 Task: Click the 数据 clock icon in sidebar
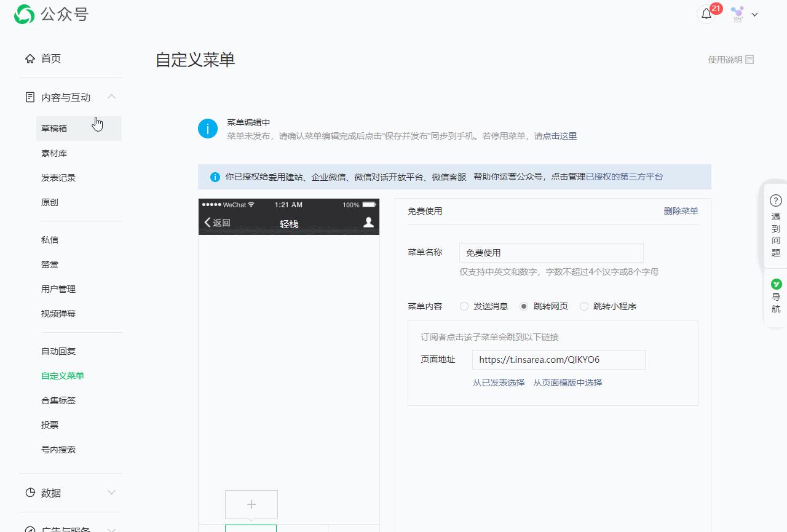click(x=30, y=493)
